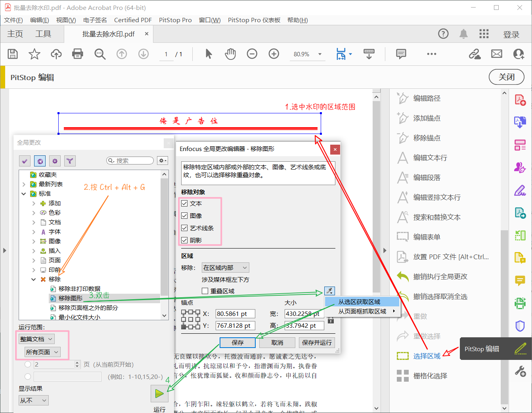The image size is (532, 413).
Task: Click the globe icon in 全局更改 toolbar
Action: 40,161
